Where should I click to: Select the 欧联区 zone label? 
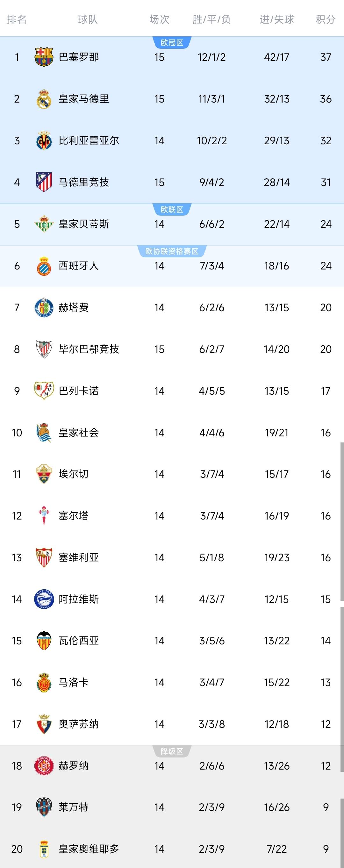click(172, 210)
